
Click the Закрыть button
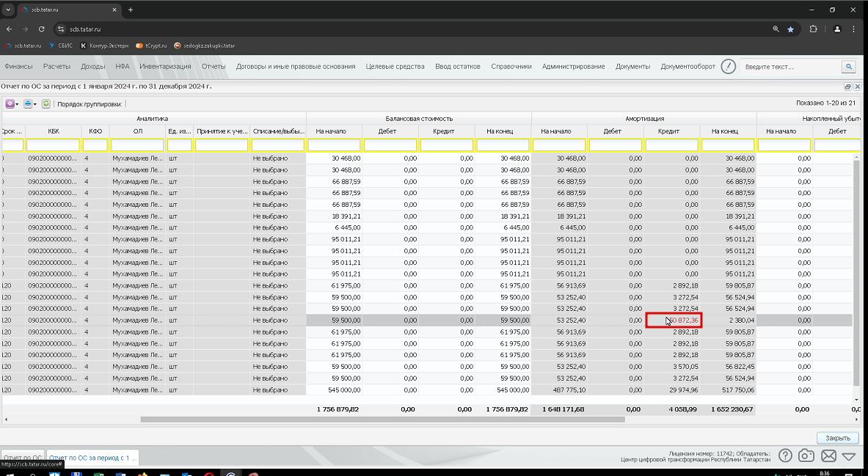click(x=838, y=438)
